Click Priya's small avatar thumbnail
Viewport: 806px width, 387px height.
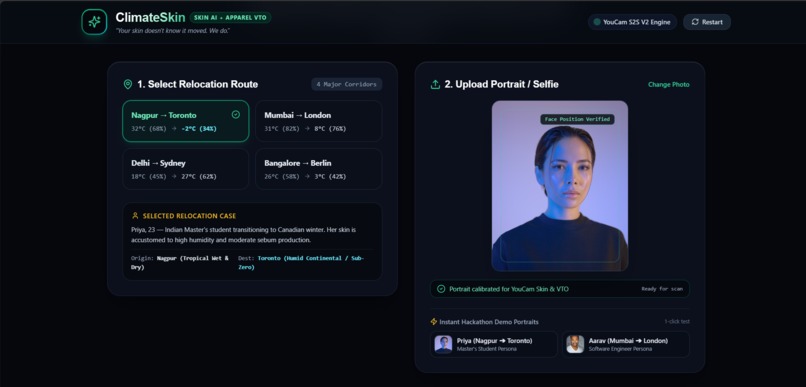(x=443, y=344)
